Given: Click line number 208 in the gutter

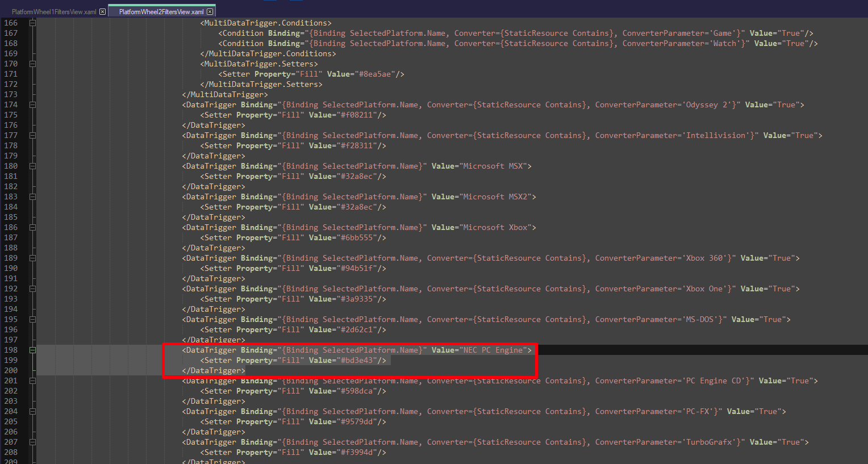Looking at the screenshot, I should tap(11, 453).
